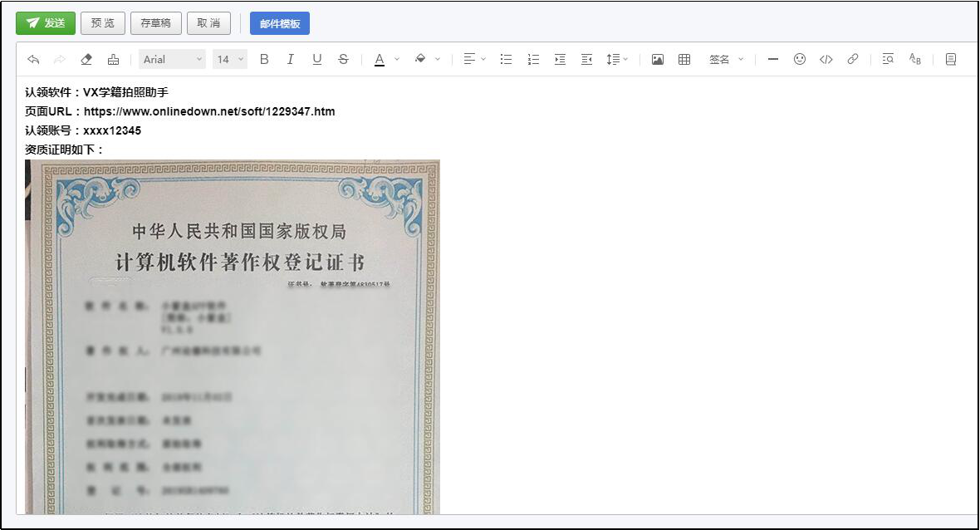This screenshot has width=980, height=530.
Task: Open the font size 14 dropdown
Action: pos(230,59)
